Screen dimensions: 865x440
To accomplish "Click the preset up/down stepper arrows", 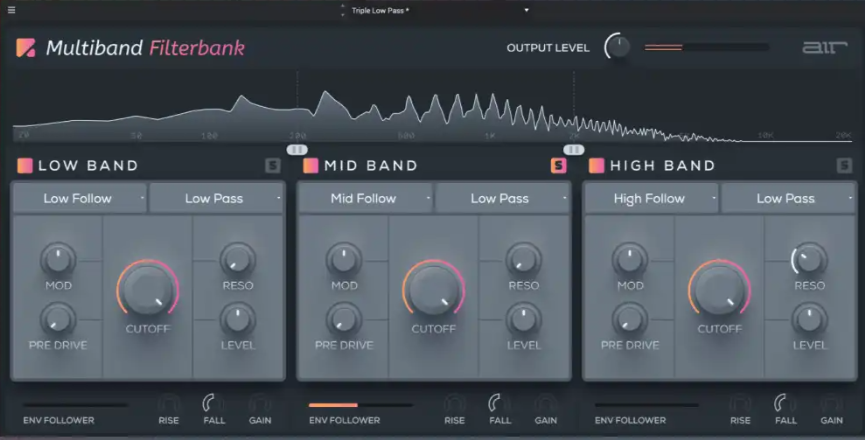I will point(343,10).
